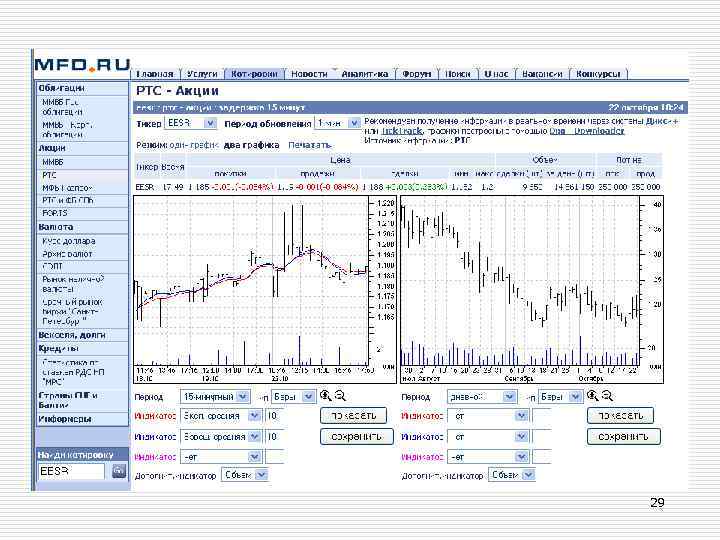The image size is (720, 540).
Task: Click the Печатать link
Action: coord(309,145)
